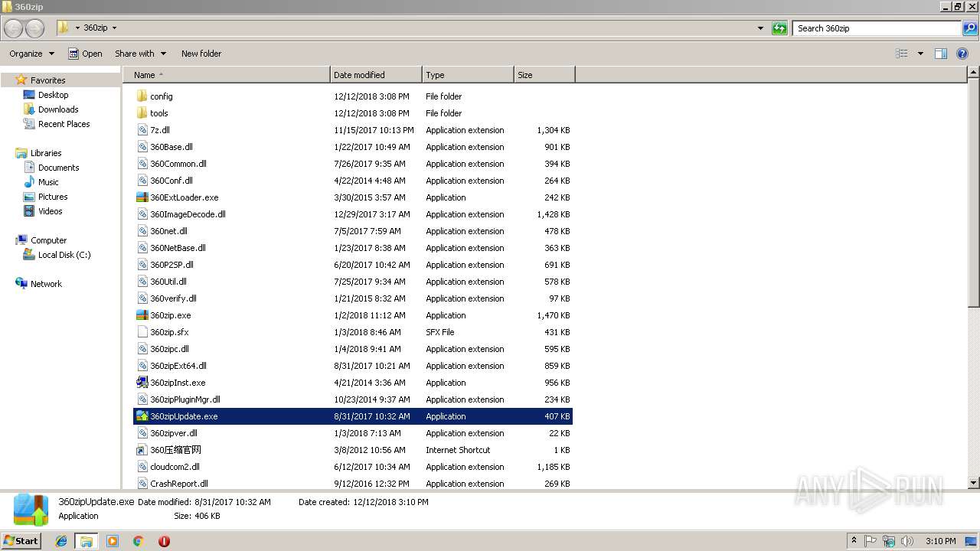
Task: Select the 360zip.sfx file icon
Action: tap(142, 332)
